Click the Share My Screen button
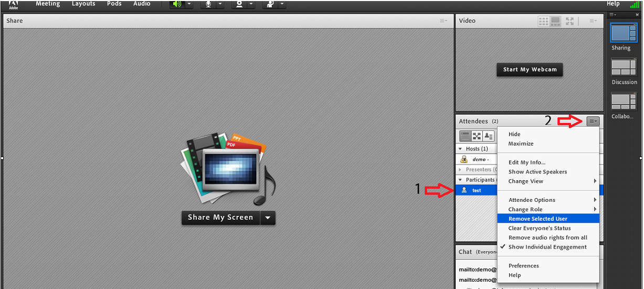 point(220,218)
